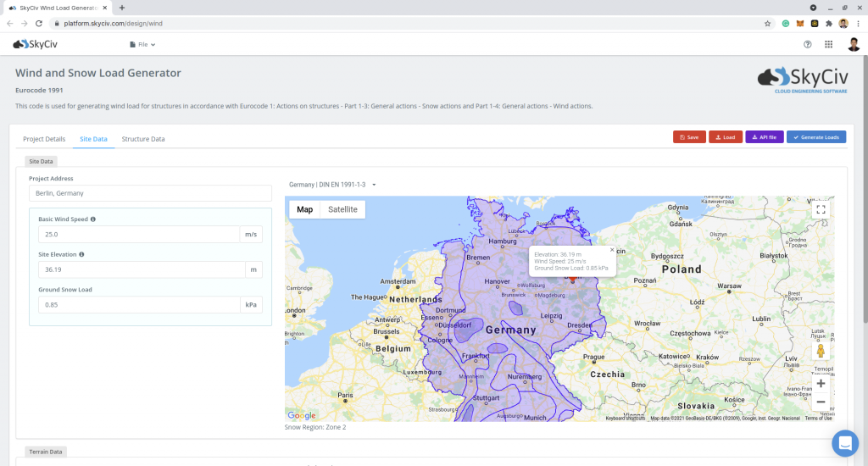Close the map info popup
The image size is (868, 466).
click(612, 250)
